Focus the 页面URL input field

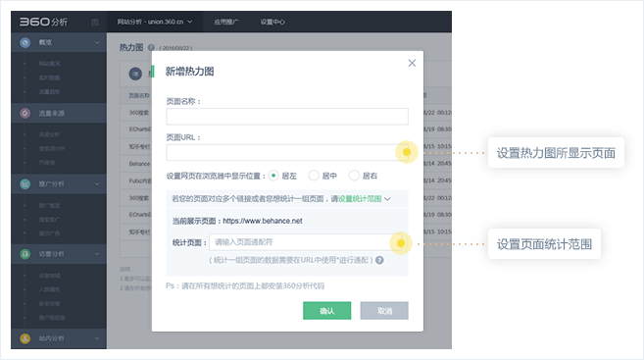[x=287, y=152]
